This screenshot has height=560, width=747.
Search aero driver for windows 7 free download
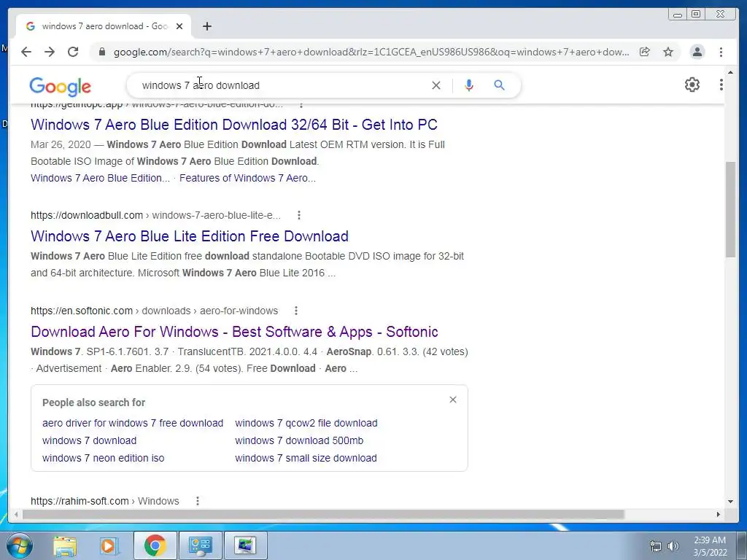133,423
